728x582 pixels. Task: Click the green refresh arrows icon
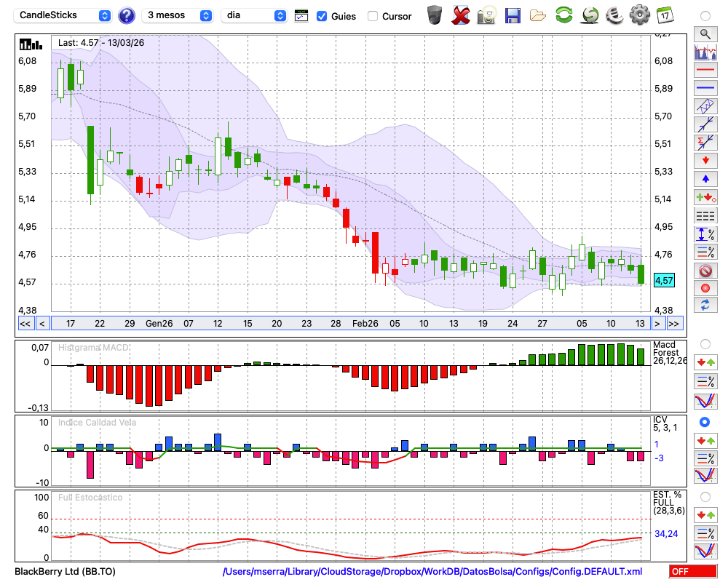pos(563,15)
